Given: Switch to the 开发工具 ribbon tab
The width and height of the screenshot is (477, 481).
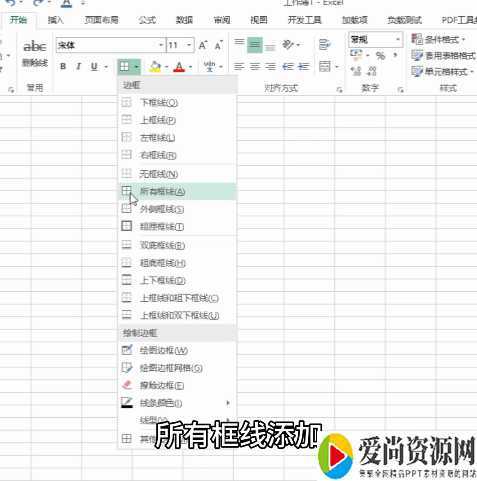Looking at the screenshot, I should coord(304,20).
